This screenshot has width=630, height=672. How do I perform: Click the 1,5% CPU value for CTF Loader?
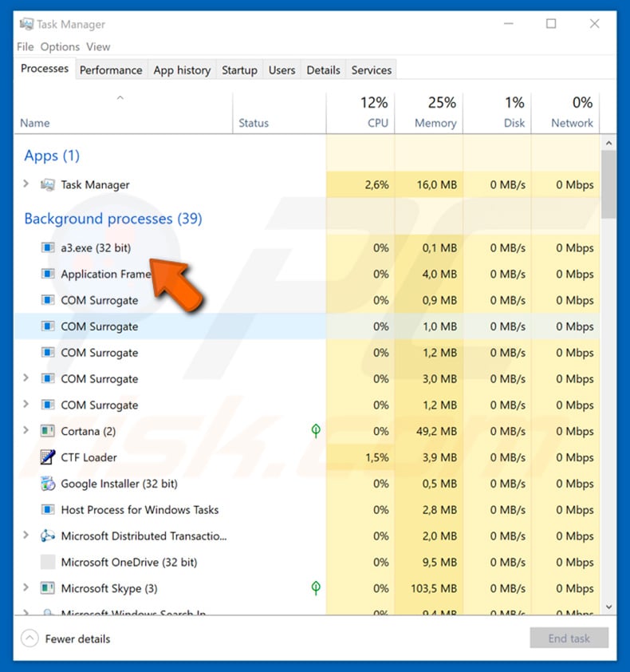[x=377, y=457]
